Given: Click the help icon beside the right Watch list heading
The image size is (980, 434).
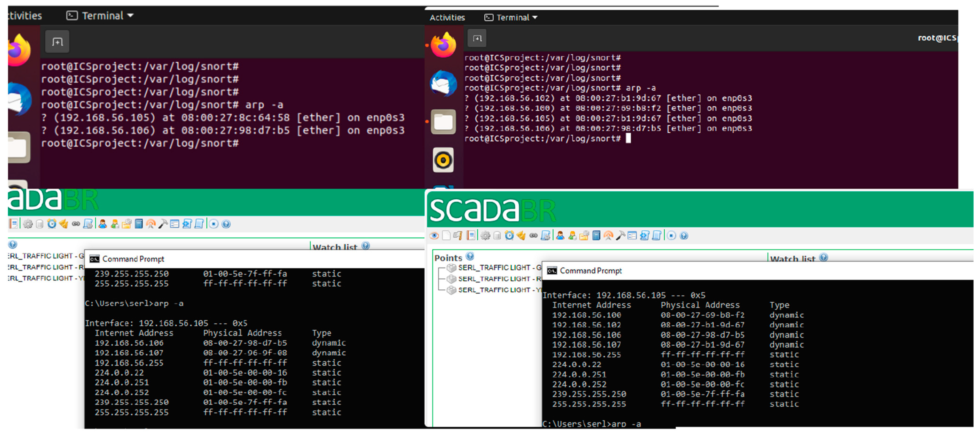Looking at the screenshot, I should [x=824, y=257].
